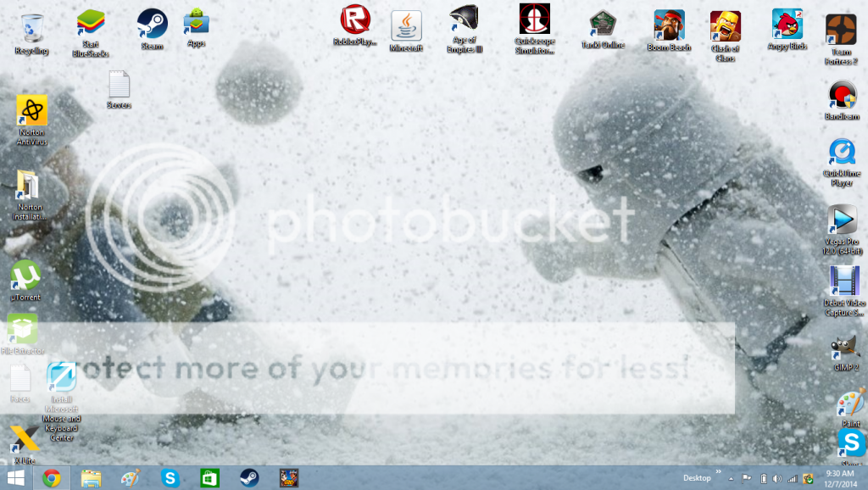868x490 pixels.
Task: Click the Windows Start button
Action: (15, 478)
